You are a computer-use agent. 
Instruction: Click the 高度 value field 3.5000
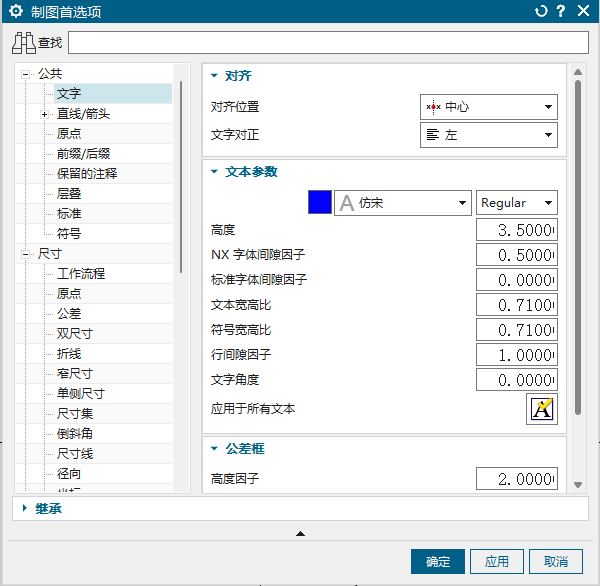point(517,230)
